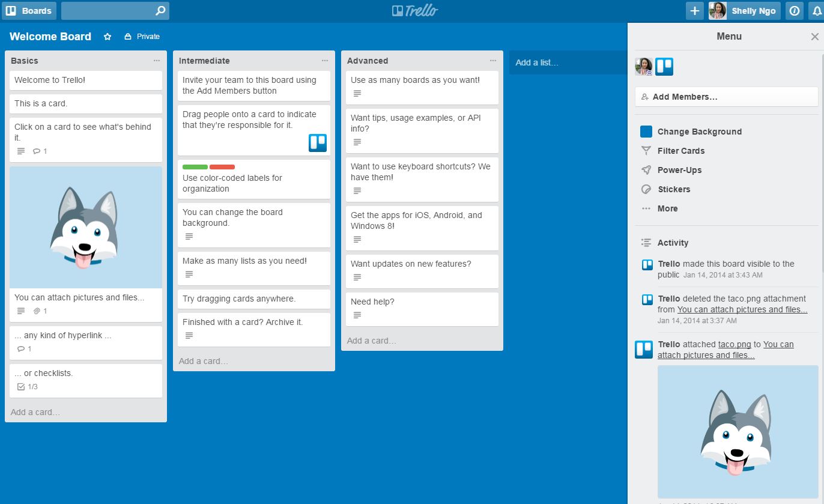Open the notifications bell
Image resolution: width=824 pixels, height=504 pixels.
[816, 11]
